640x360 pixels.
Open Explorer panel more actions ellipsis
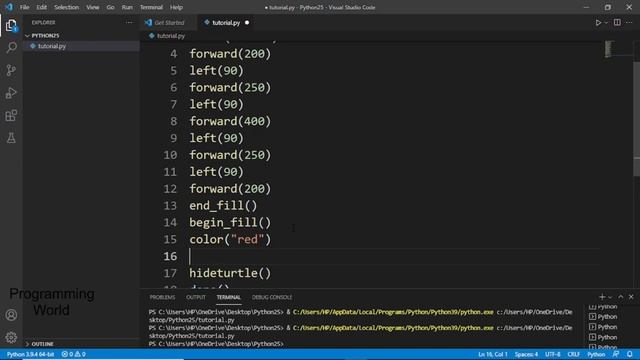pyautogui.click(x=129, y=23)
